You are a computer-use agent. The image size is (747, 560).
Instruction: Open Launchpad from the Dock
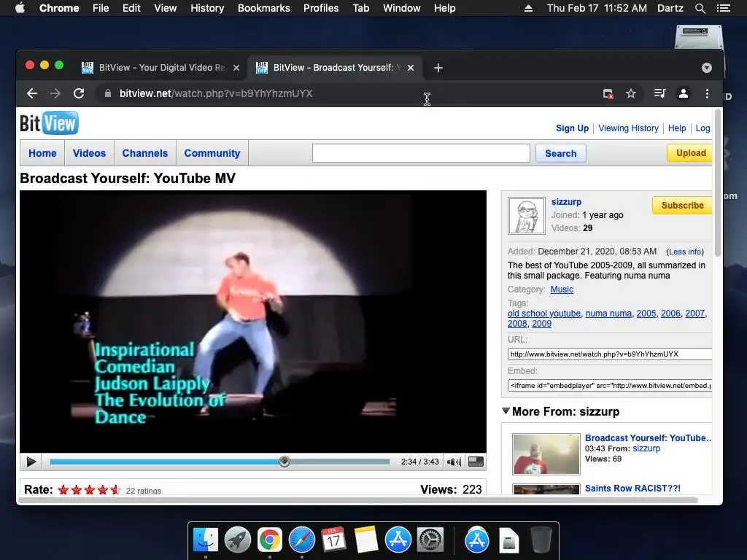pyautogui.click(x=238, y=540)
